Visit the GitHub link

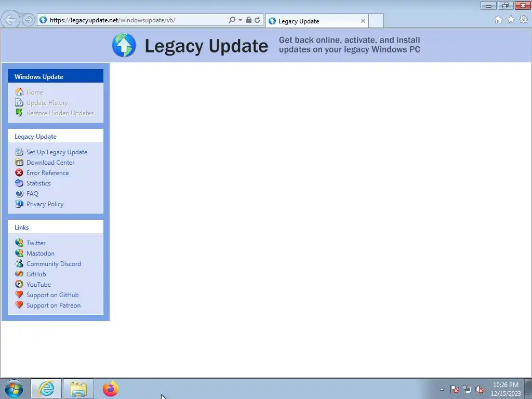[36, 274]
